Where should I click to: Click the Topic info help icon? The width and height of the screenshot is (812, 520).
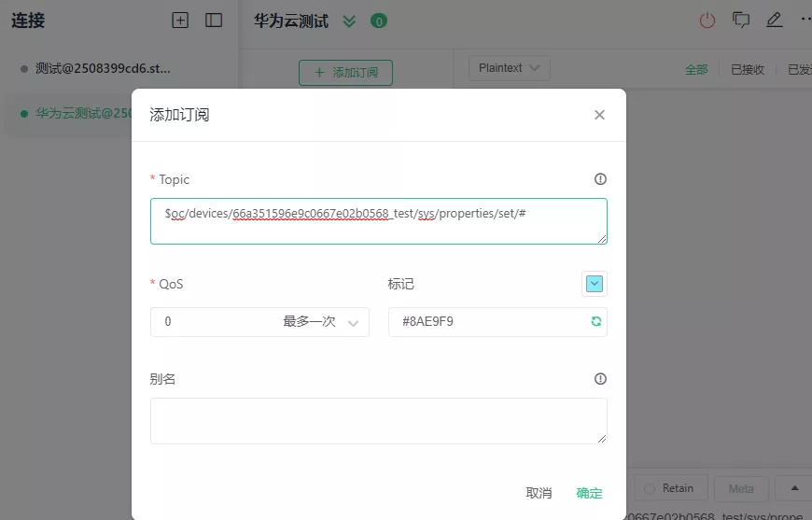pos(600,179)
